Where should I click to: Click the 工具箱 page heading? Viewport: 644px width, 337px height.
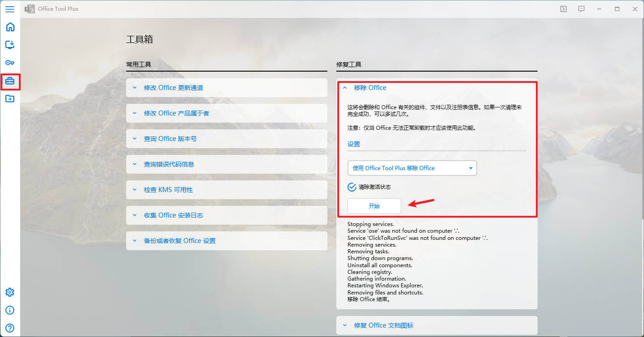pos(140,39)
